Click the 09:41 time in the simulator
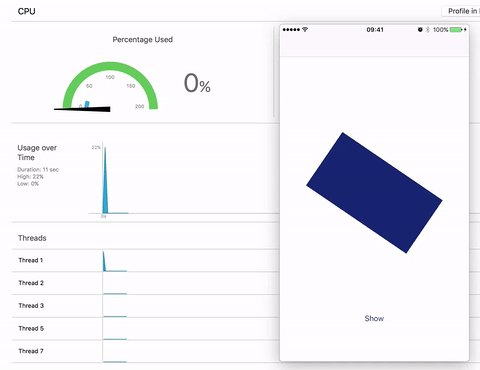The image size is (480, 370). click(375, 30)
